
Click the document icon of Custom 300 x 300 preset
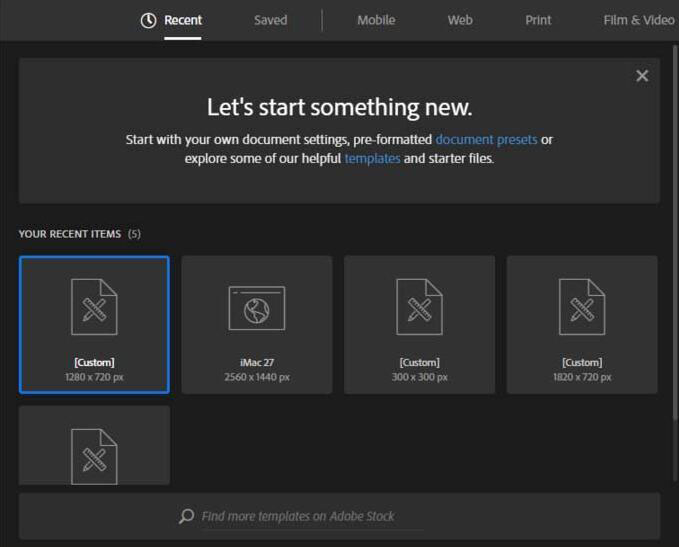[x=419, y=307]
